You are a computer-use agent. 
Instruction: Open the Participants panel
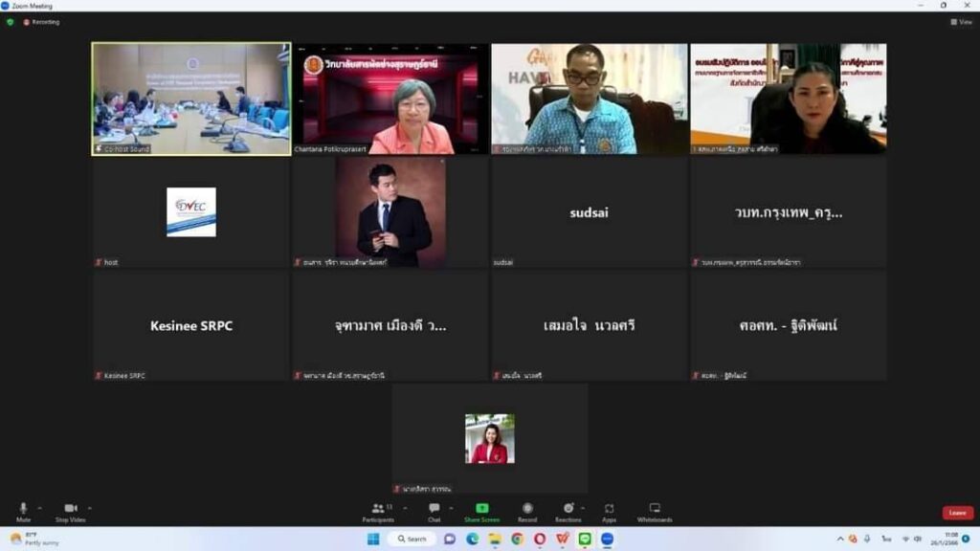pyautogui.click(x=378, y=511)
